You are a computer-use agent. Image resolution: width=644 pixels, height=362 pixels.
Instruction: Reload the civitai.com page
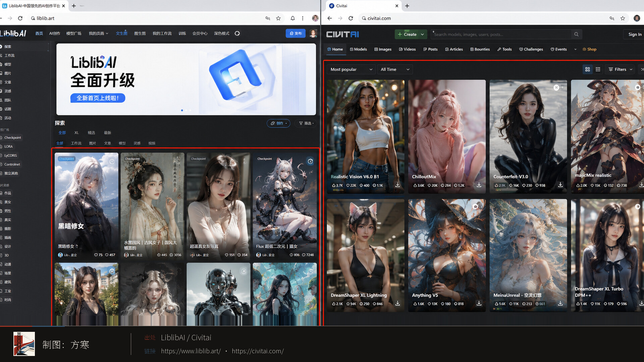click(x=351, y=18)
